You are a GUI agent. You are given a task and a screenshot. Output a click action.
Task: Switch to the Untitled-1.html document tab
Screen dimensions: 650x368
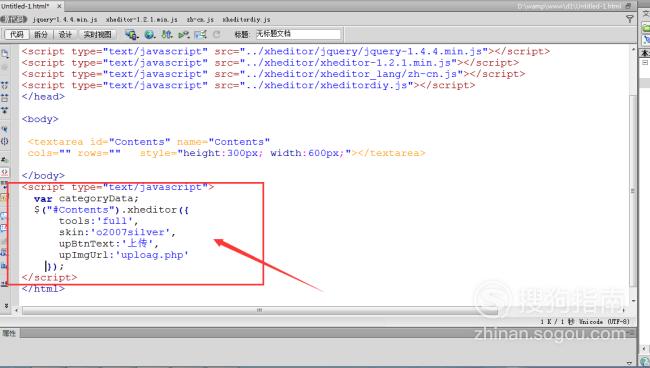25,6
